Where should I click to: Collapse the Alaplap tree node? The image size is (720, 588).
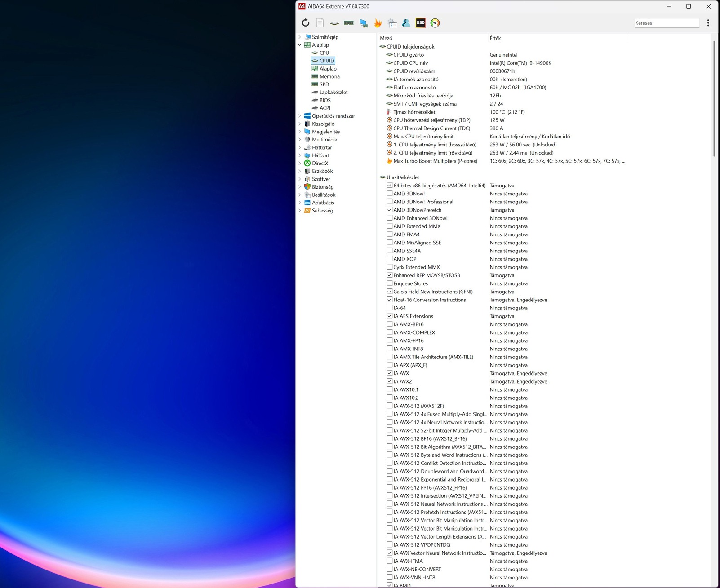click(x=300, y=45)
